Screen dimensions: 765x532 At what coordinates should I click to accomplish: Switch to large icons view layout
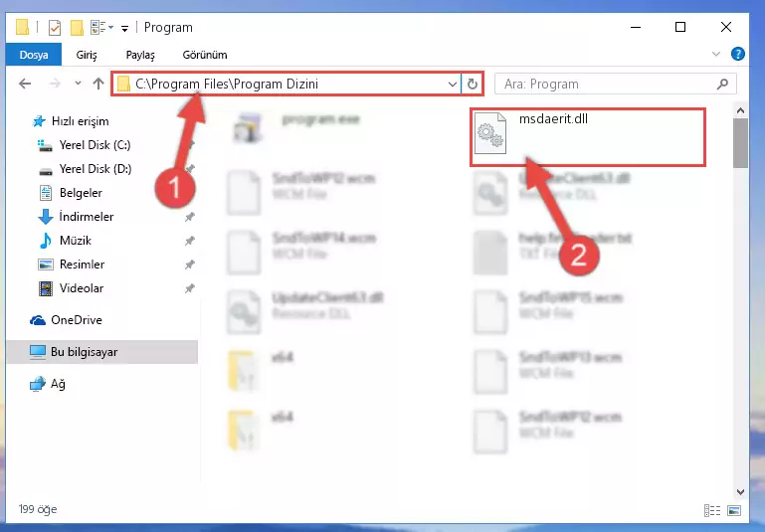pos(734,510)
